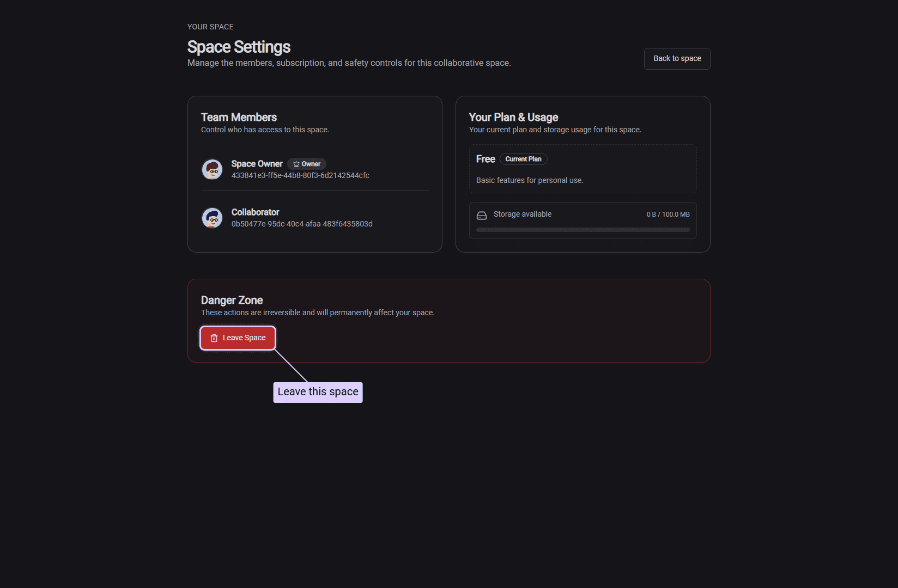Click the storage drive icon
This screenshot has height=588, width=898.
482,215
